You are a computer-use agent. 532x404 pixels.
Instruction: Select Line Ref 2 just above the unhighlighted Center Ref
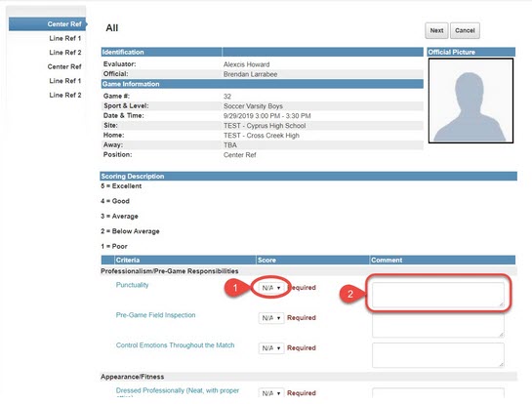65,53
